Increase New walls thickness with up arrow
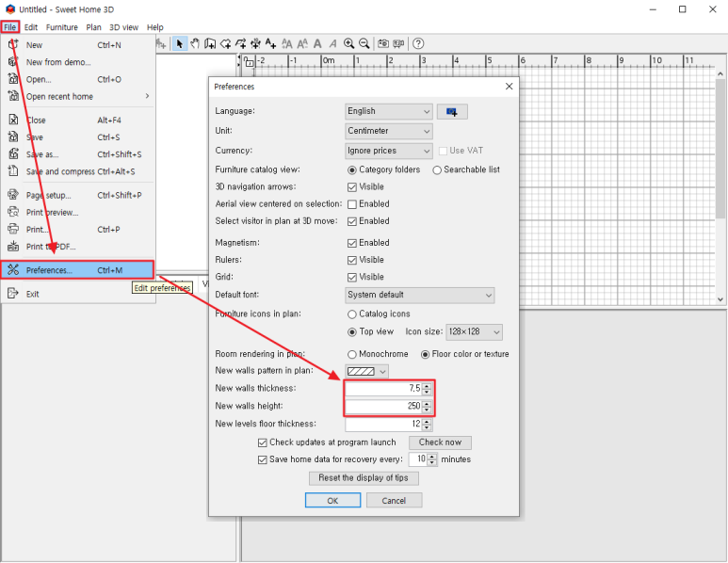The width and height of the screenshot is (728, 563). (x=427, y=386)
